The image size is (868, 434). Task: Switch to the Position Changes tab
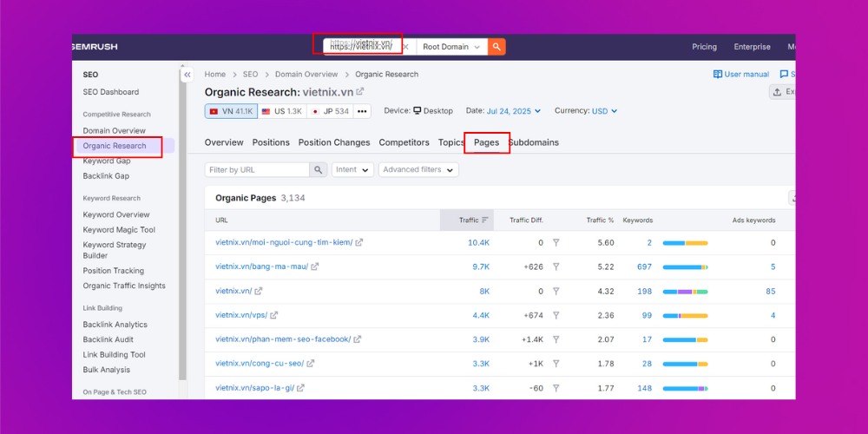(334, 142)
